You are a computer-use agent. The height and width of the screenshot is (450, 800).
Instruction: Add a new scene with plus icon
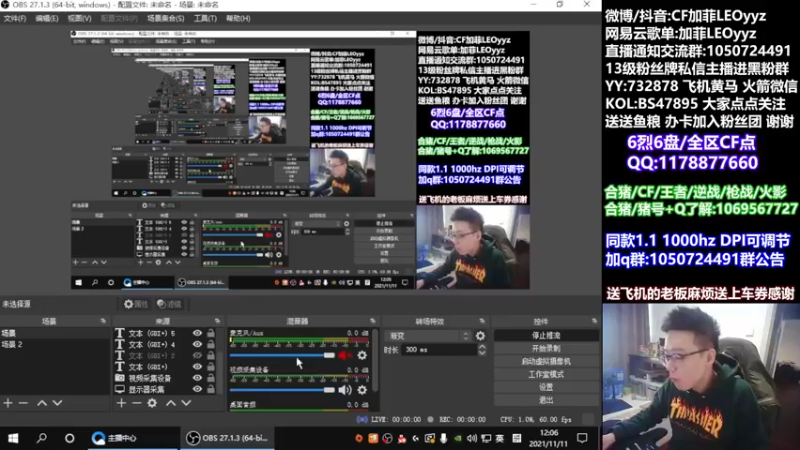click(x=8, y=403)
